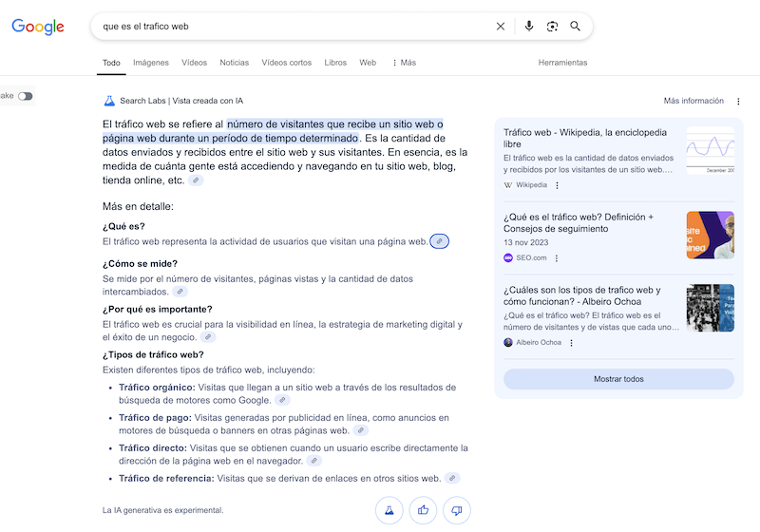The height and width of the screenshot is (532, 760).
Task: Click the '¿Qué es?' heading text
Action: [123, 226]
